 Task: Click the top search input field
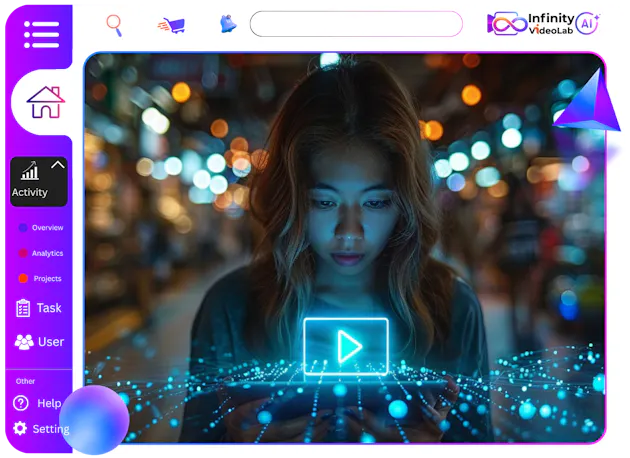click(355, 24)
